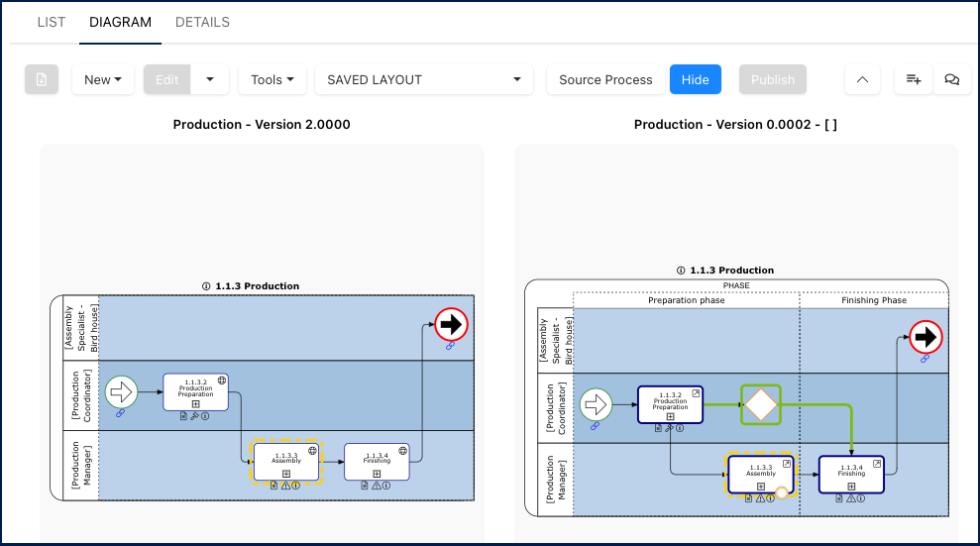Click the link icon below the right end event

coord(925,359)
